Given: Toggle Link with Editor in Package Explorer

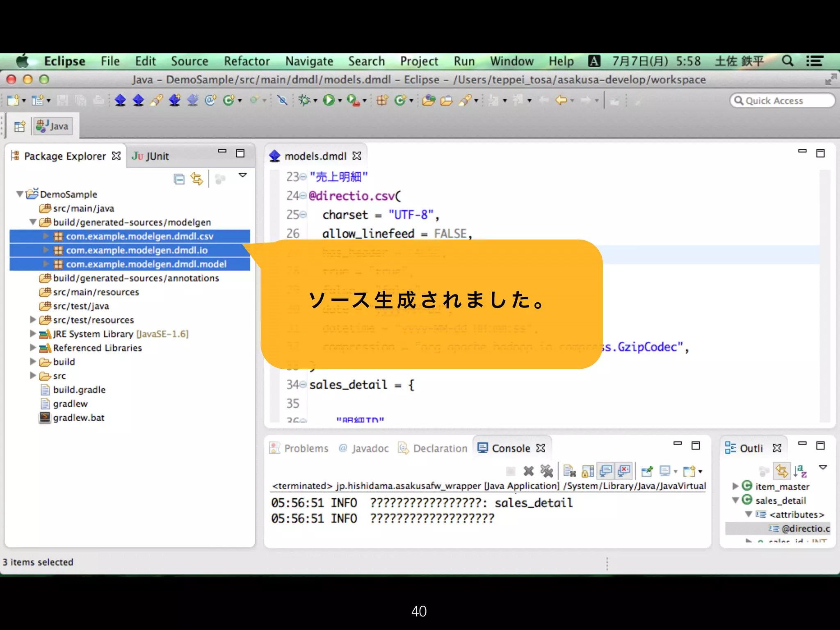Looking at the screenshot, I should pos(197,179).
